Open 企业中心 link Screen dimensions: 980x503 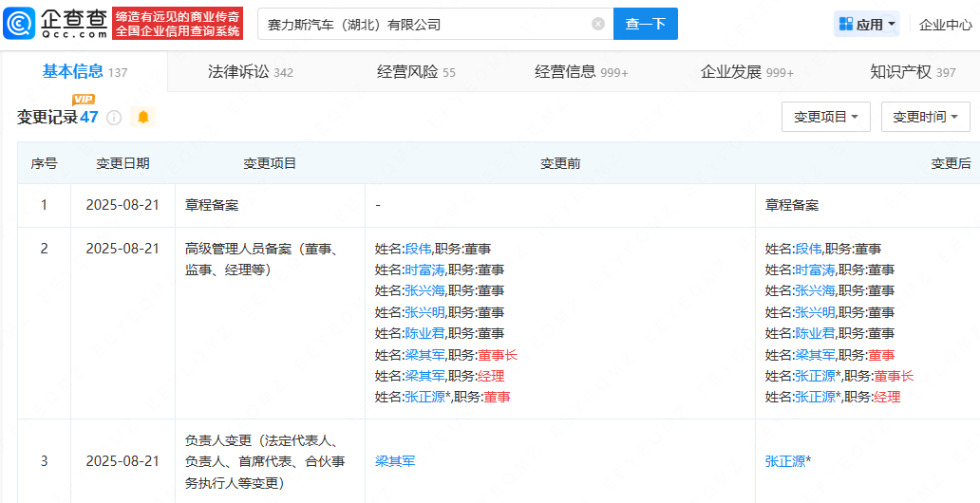click(946, 25)
